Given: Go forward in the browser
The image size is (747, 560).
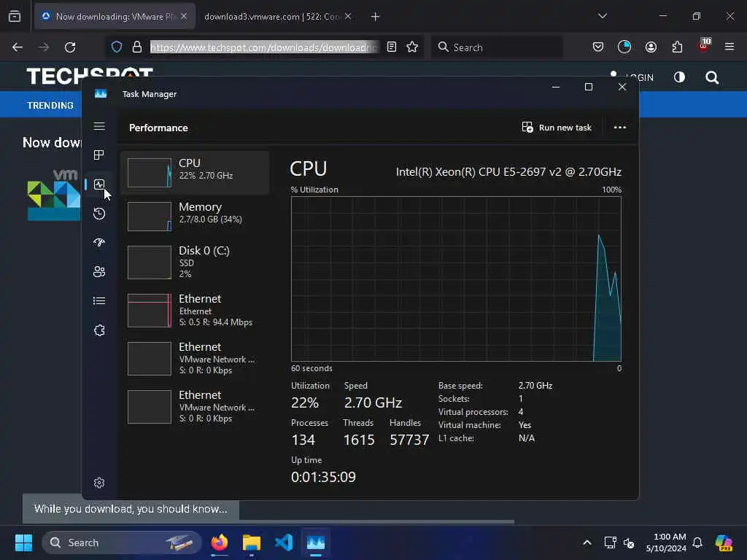Looking at the screenshot, I should coord(44,47).
